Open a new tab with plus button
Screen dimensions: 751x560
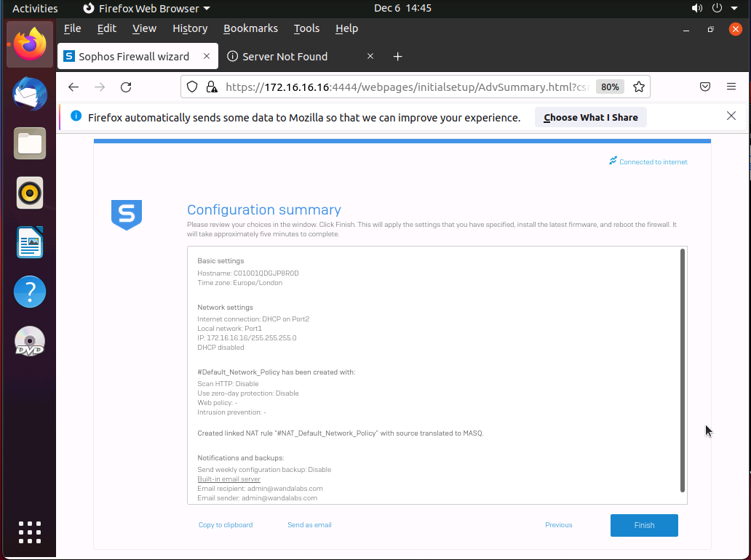(x=397, y=57)
